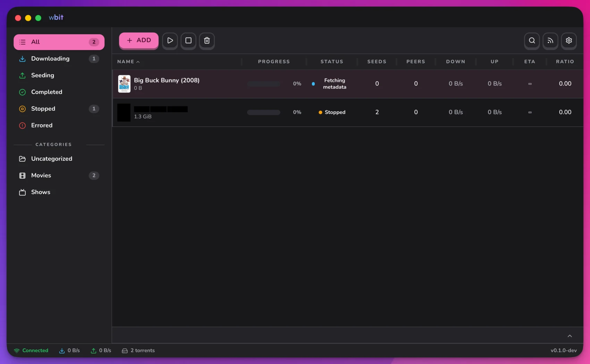The image size is (590, 364).
Task: Click the ADD torrent button
Action: click(x=139, y=41)
